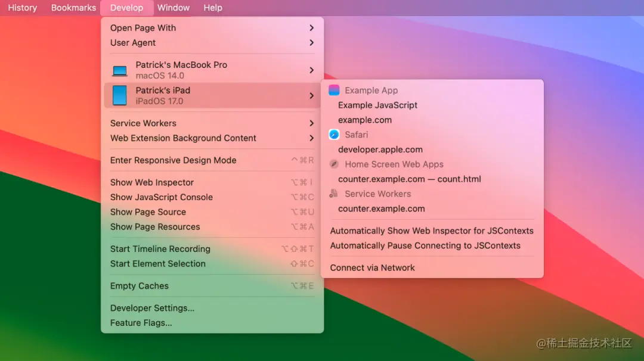Close the Develop menu in menu bar
The width and height of the screenshot is (644, 361).
coord(126,8)
